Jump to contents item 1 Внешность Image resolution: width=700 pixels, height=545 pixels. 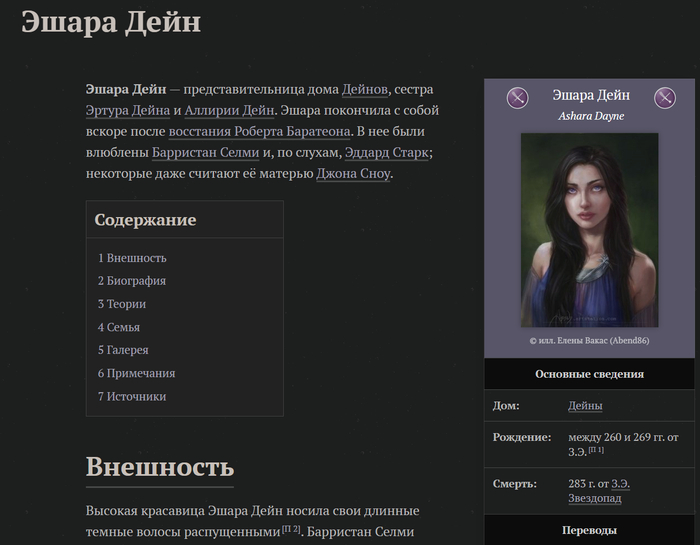[x=132, y=258]
